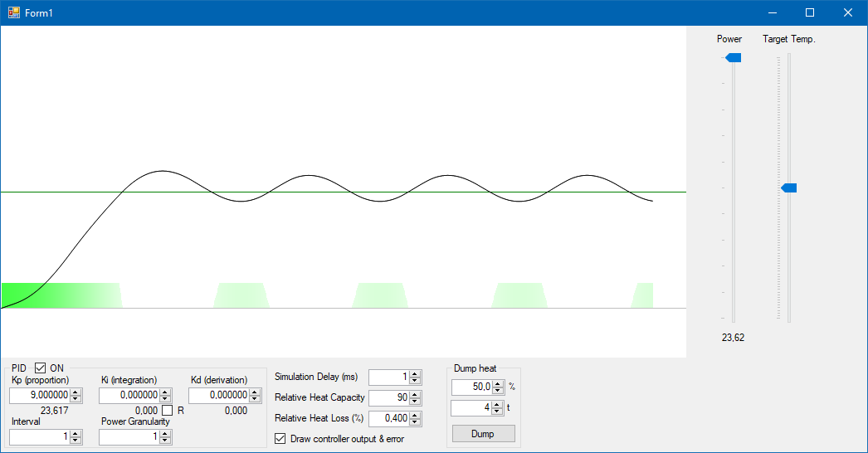Toggle the R checkbox next to Ki
Viewport: 868px width, 453px height.
pos(167,411)
